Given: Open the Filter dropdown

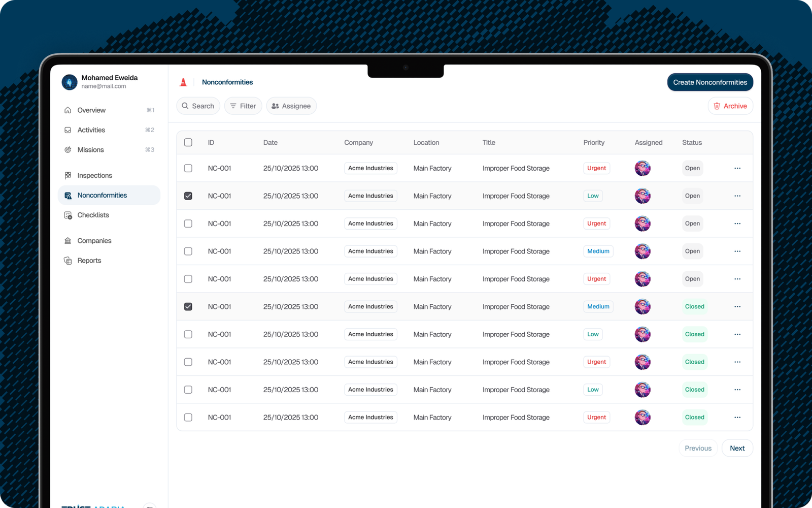Looking at the screenshot, I should click(243, 106).
